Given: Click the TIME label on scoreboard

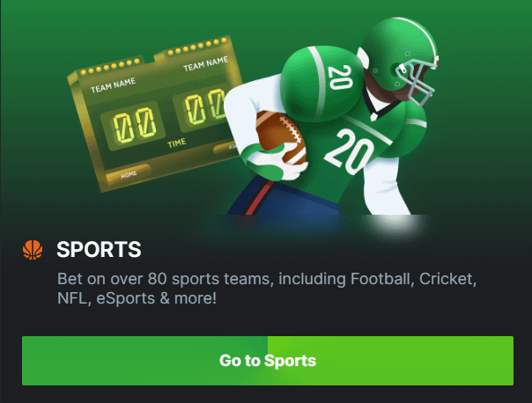Looking at the screenshot, I should 176,143.
